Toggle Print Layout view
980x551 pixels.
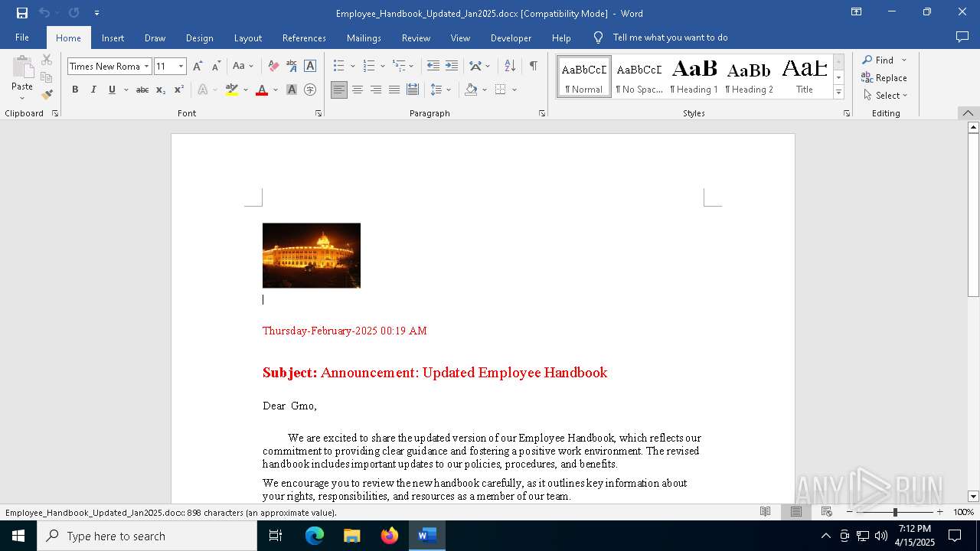tap(795, 512)
